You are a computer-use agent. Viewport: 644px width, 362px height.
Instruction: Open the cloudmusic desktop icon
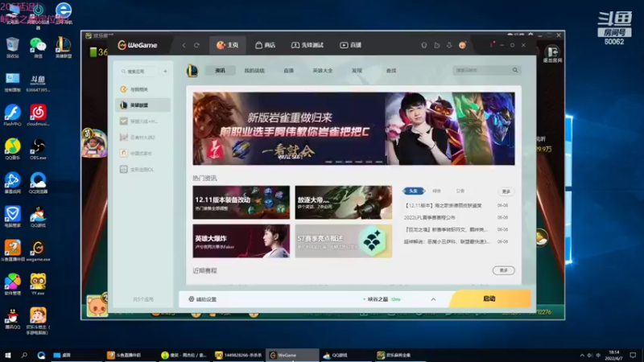click(x=38, y=115)
